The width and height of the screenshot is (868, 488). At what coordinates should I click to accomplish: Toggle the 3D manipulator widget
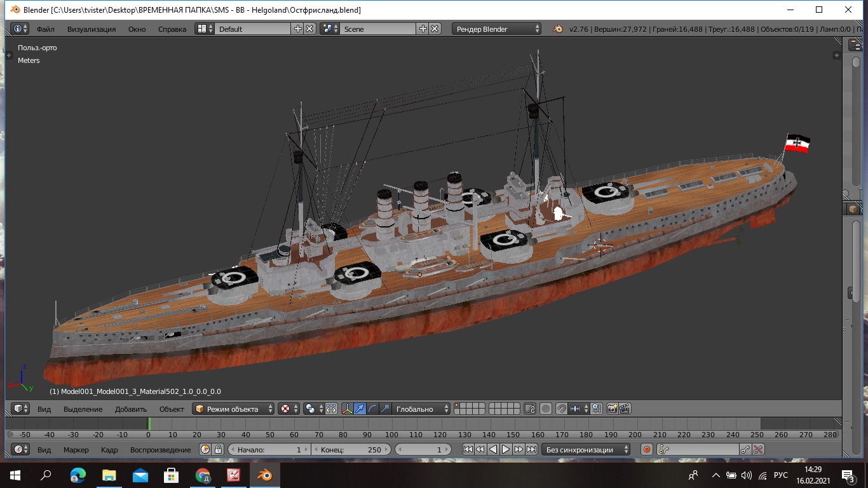pyautogui.click(x=347, y=409)
